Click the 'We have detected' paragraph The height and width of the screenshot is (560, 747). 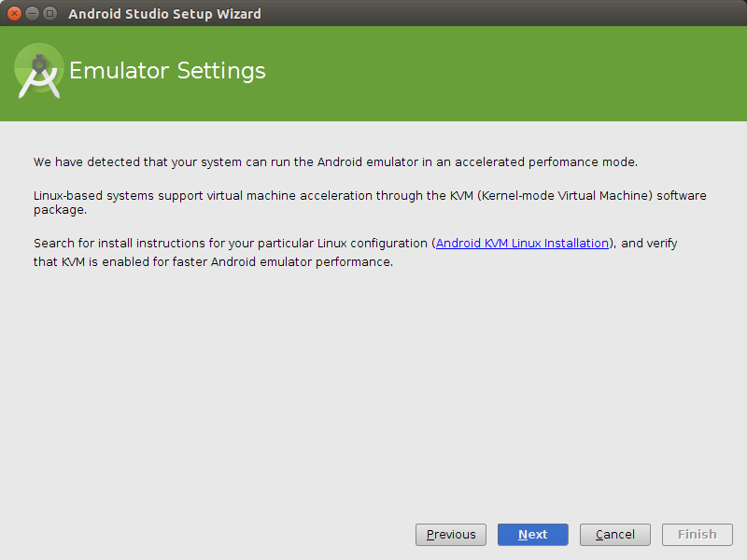coord(335,161)
